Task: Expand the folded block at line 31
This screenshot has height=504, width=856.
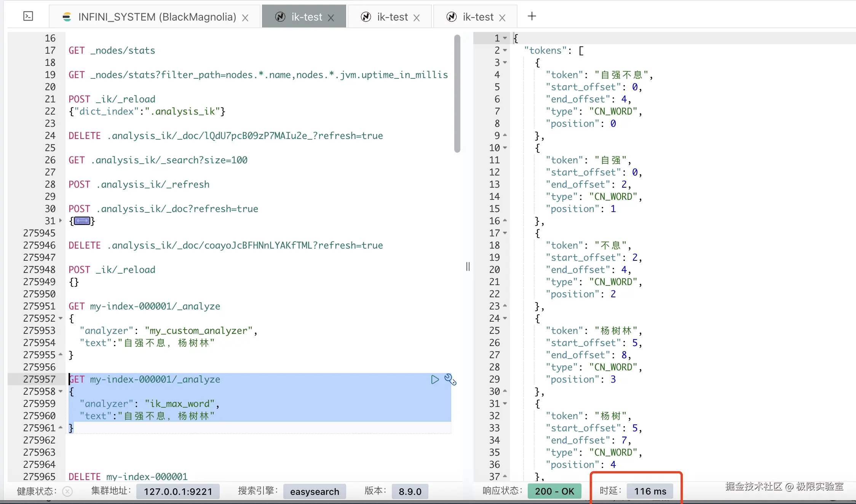Action: pos(61,220)
